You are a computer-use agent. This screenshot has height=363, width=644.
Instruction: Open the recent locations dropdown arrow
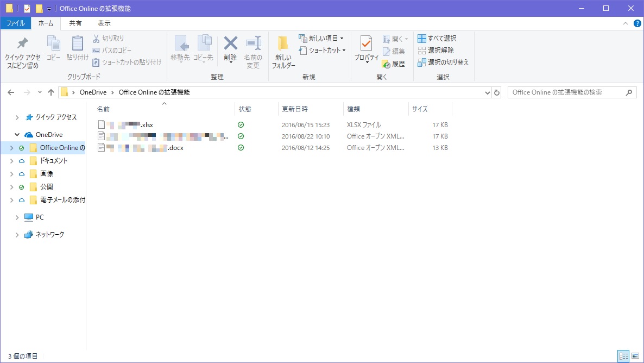(x=40, y=92)
